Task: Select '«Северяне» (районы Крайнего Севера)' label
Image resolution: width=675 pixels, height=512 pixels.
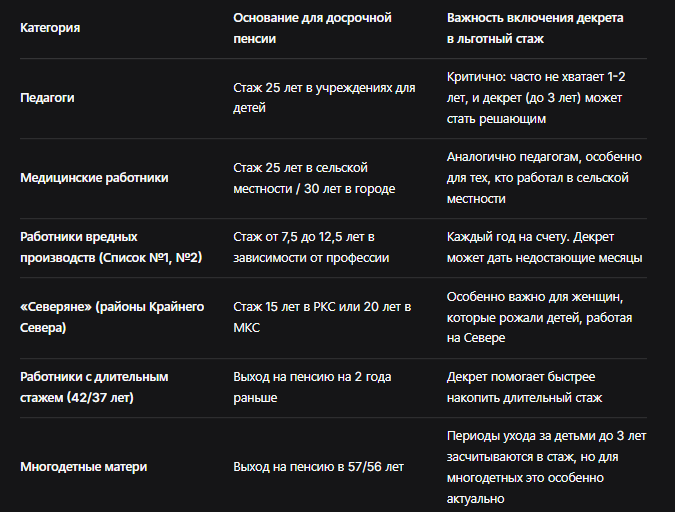Action: click(x=112, y=317)
